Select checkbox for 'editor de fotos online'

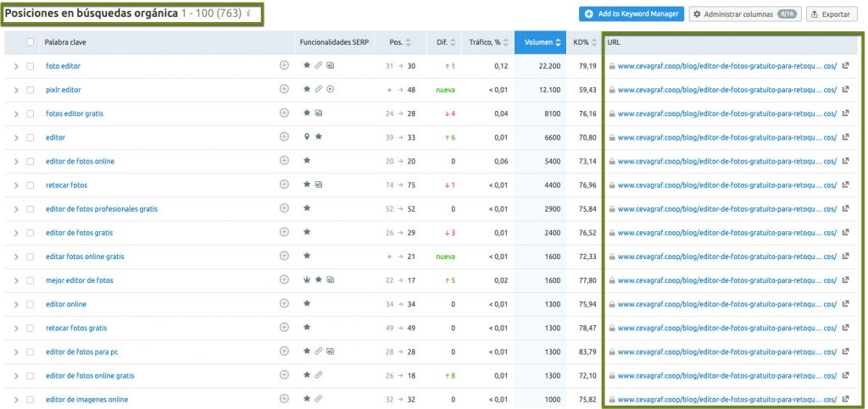(31, 161)
